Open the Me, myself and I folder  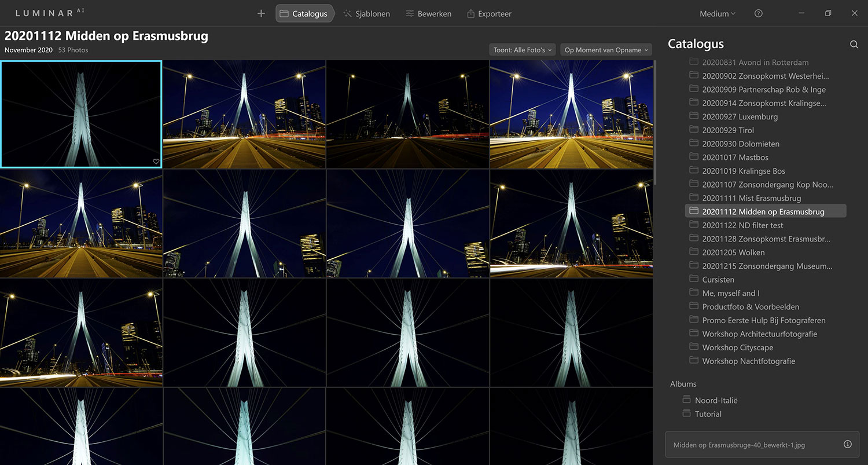730,293
